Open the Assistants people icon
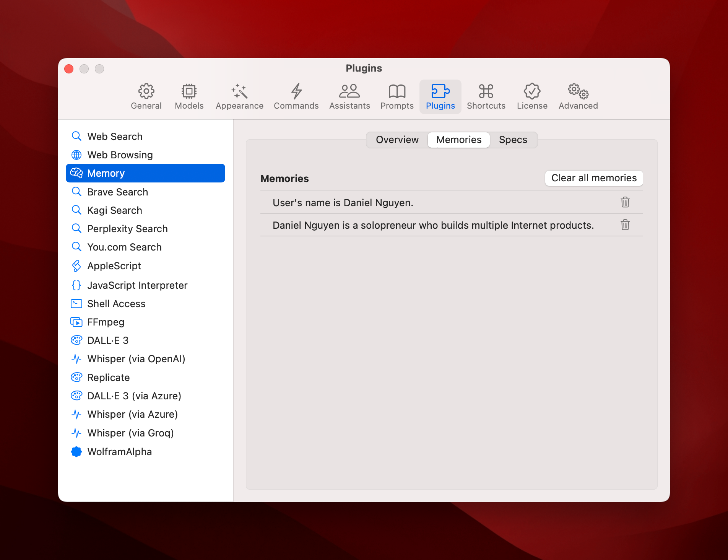 [x=349, y=91]
